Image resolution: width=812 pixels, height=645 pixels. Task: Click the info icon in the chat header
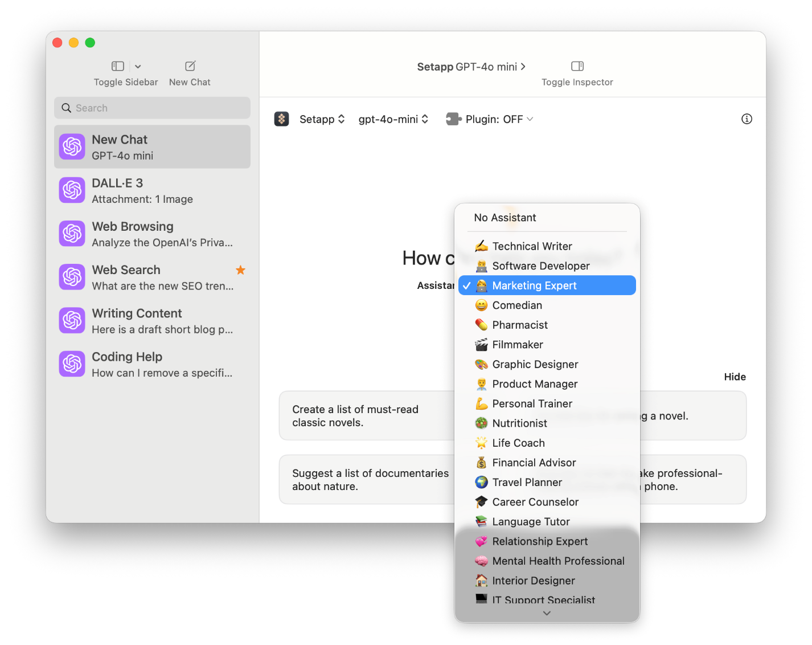point(747,119)
